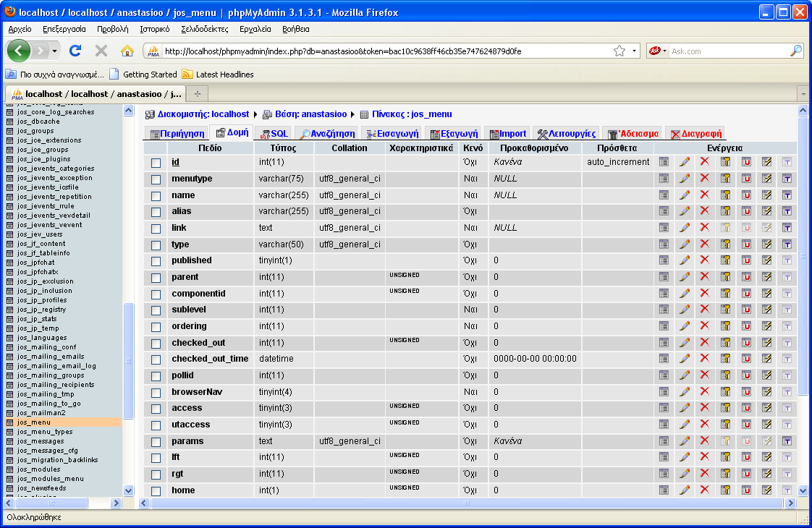This screenshot has width=812, height=528.
Task: Select the jos_languages table in sidebar
Action: pyautogui.click(x=41, y=338)
